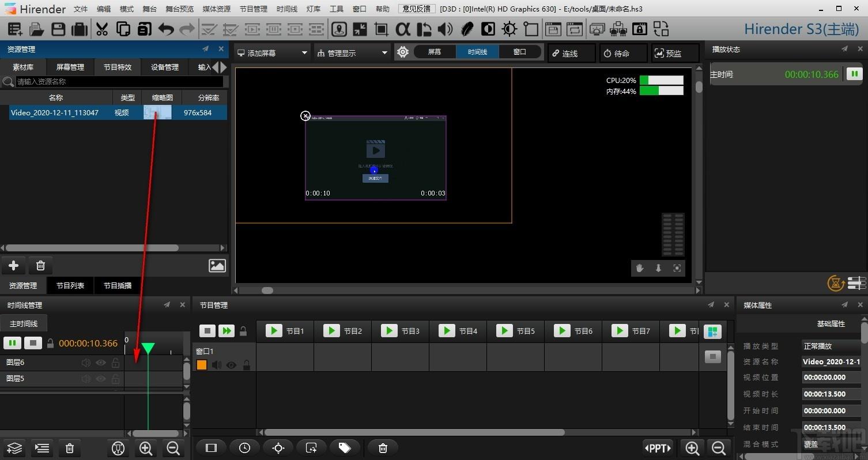Toggle 窗口1 visibility eye
Image resolution: width=868 pixels, height=460 pixels.
pyautogui.click(x=231, y=365)
